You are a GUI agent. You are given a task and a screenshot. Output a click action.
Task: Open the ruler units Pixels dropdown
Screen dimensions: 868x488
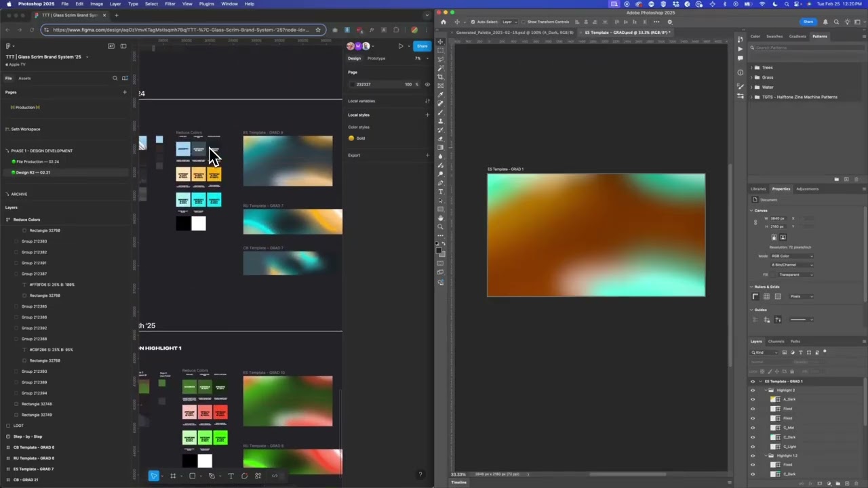click(x=801, y=296)
